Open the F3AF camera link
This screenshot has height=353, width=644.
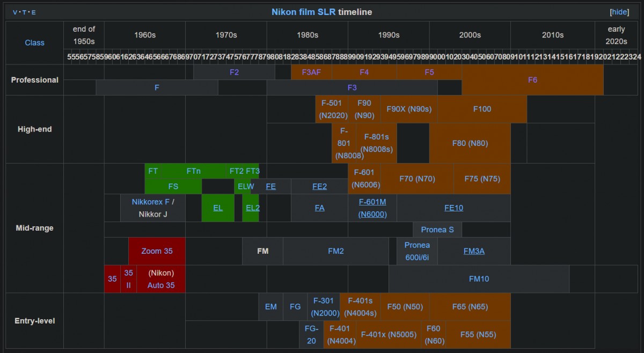pos(311,72)
